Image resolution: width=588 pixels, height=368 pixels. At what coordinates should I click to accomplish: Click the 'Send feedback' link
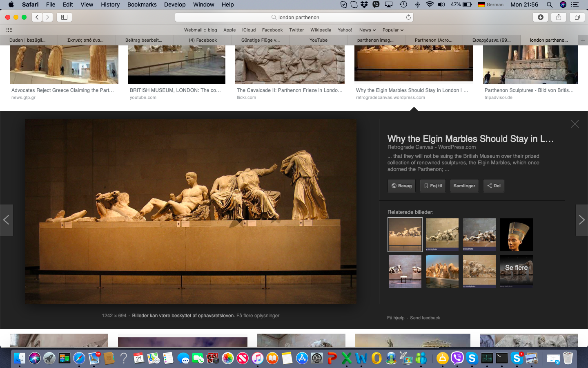[x=425, y=318]
